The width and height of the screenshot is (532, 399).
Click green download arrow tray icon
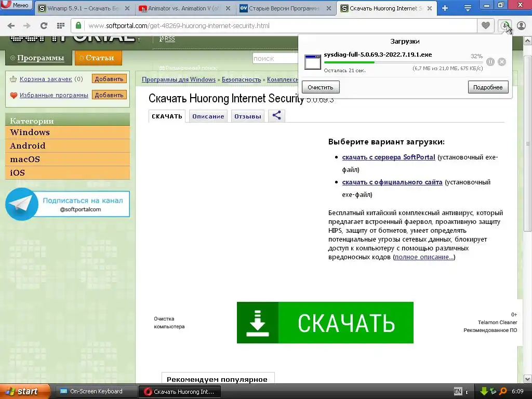point(484,392)
